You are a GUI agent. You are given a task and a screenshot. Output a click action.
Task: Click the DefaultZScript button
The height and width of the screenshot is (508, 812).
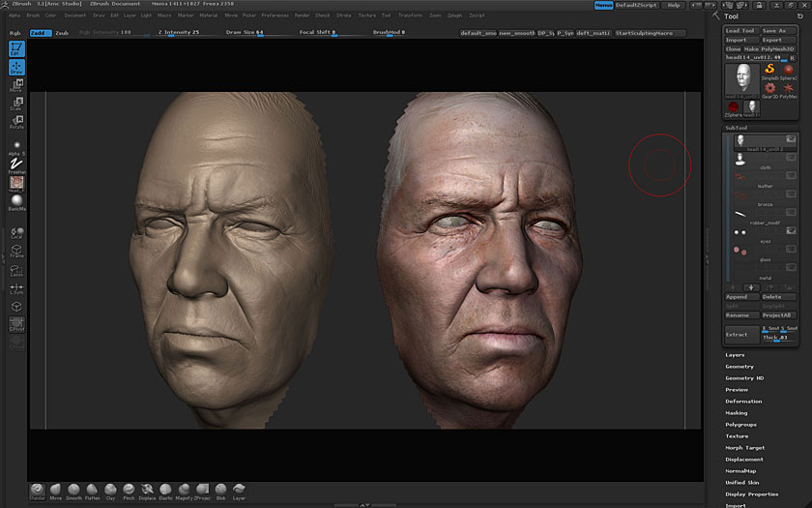pos(636,5)
